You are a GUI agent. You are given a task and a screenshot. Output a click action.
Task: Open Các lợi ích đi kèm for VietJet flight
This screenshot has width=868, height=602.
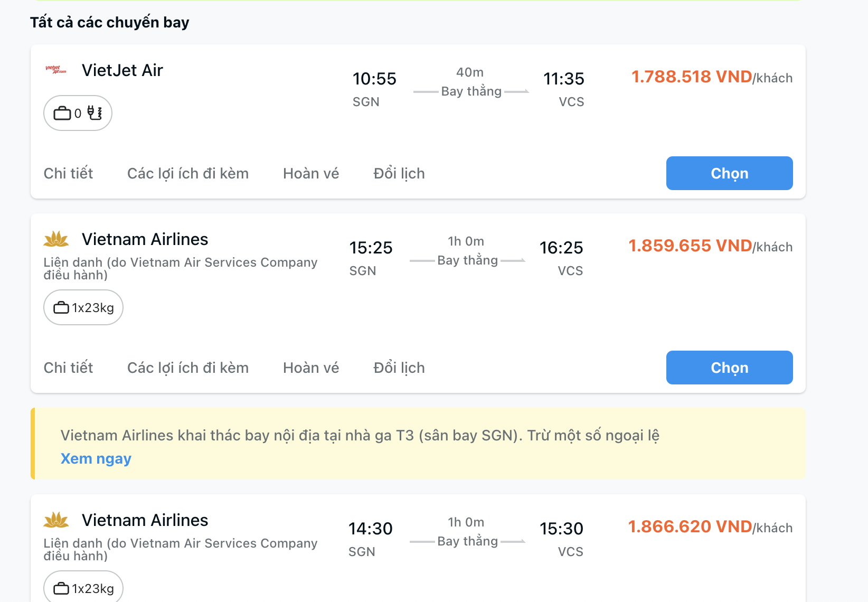point(188,173)
